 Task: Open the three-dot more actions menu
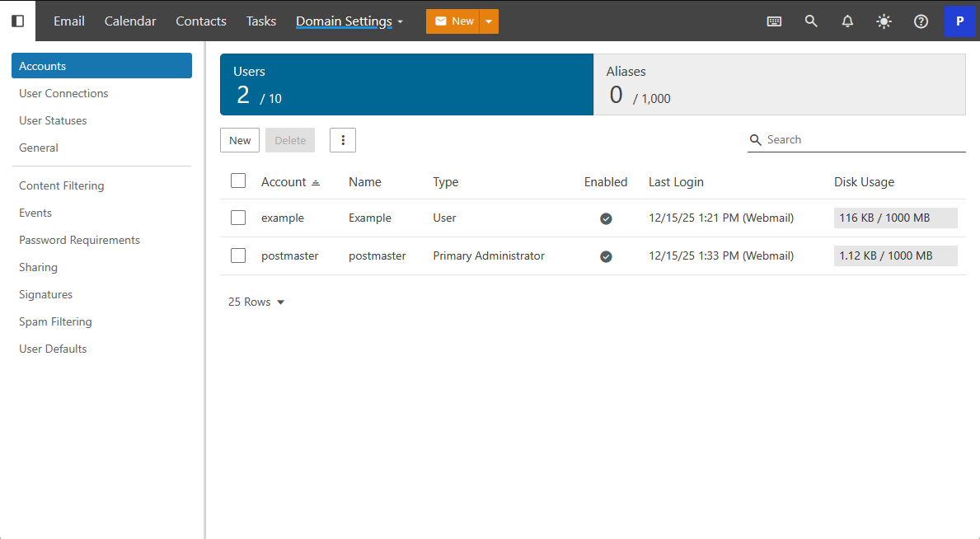click(x=343, y=140)
